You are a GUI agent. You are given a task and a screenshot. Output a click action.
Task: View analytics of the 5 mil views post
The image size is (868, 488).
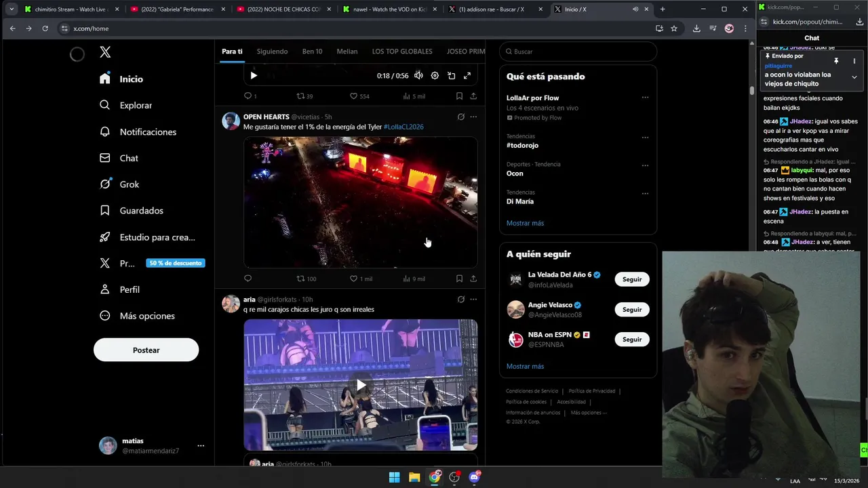pos(414,96)
